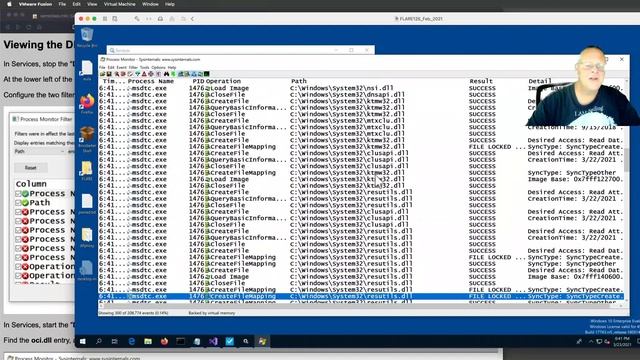640x360 pixels.
Task: Click the Operation column header
Action: point(223,81)
